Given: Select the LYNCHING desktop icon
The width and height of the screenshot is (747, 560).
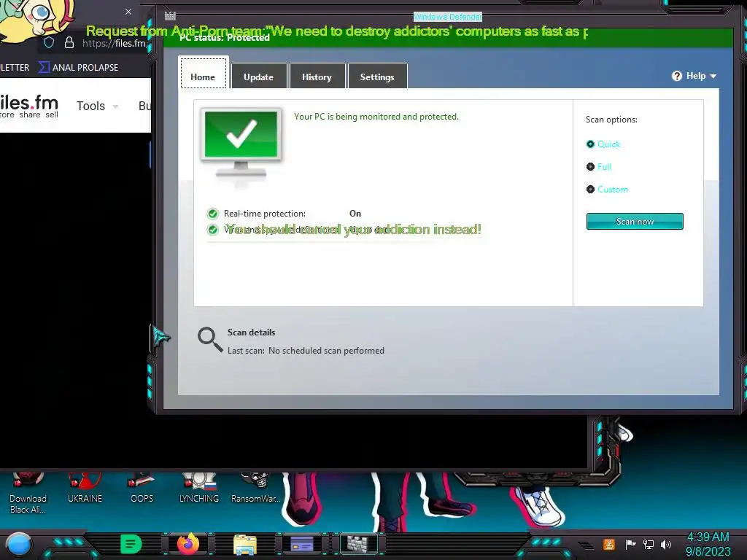Looking at the screenshot, I should 199,489.
